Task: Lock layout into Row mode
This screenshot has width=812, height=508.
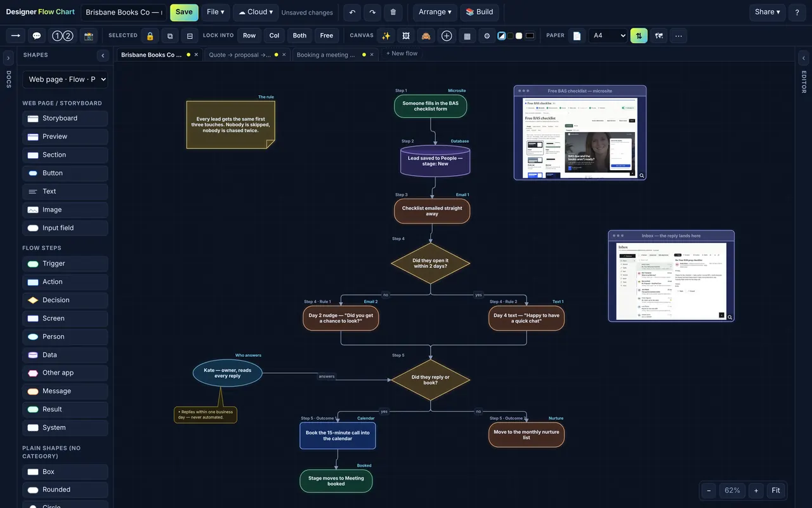Action: [249, 36]
